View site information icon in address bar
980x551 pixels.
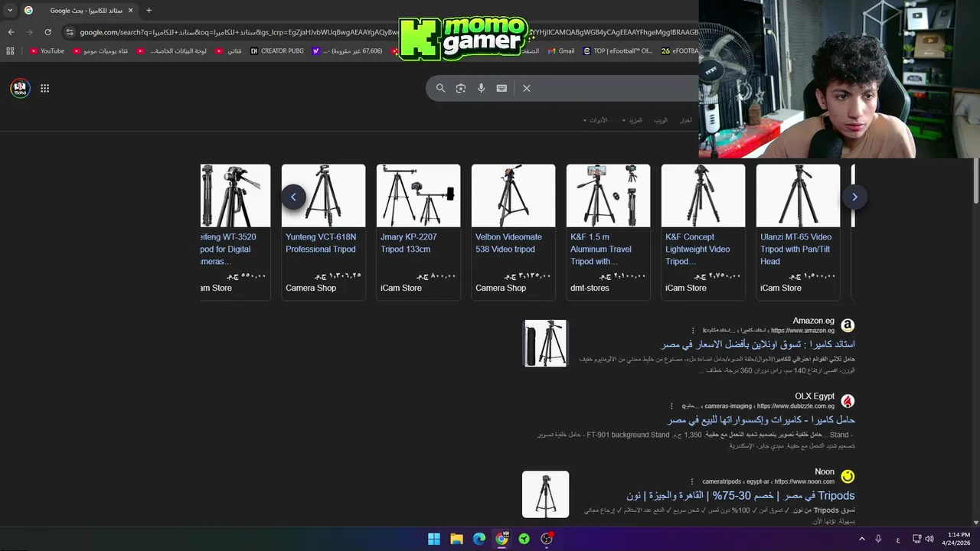(70, 32)
